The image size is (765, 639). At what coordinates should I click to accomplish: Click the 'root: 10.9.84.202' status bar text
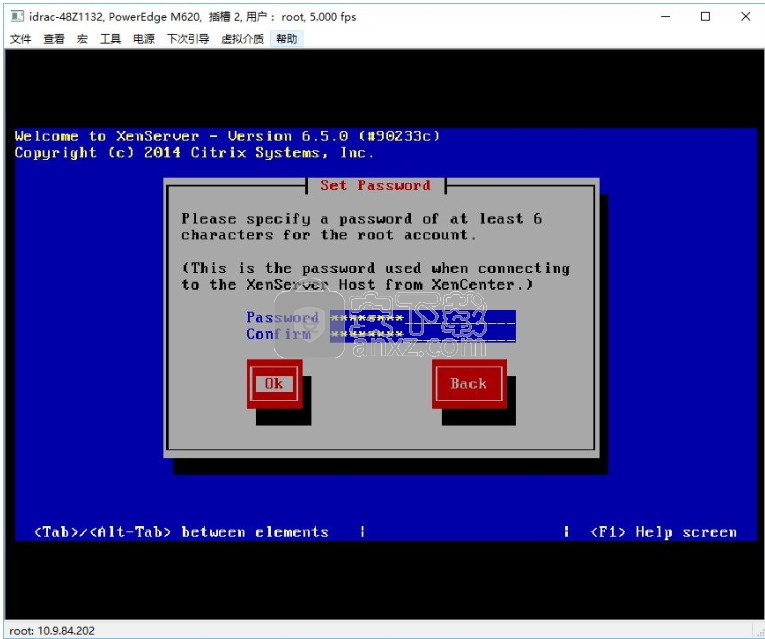(x=52, y=631)
